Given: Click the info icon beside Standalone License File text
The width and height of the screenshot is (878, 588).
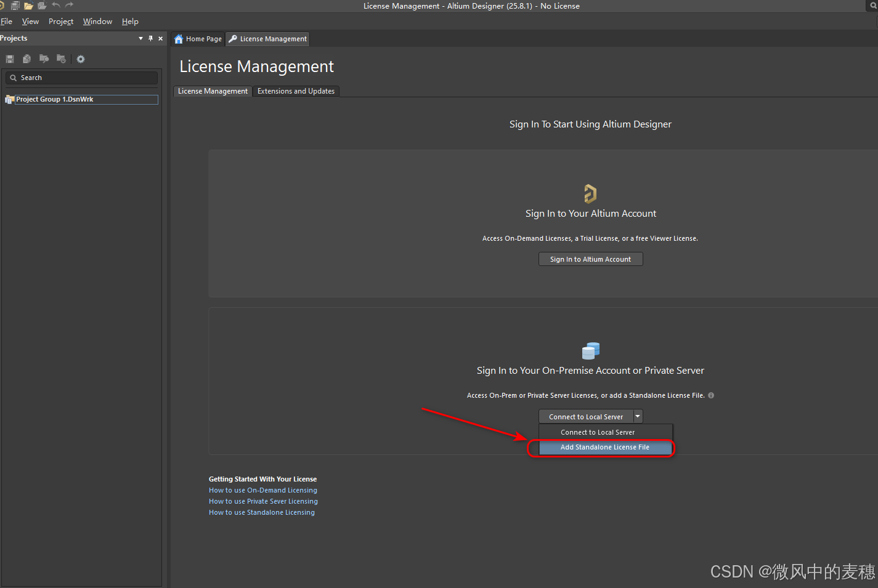Looking at the screenshot, I should [711, 395].
